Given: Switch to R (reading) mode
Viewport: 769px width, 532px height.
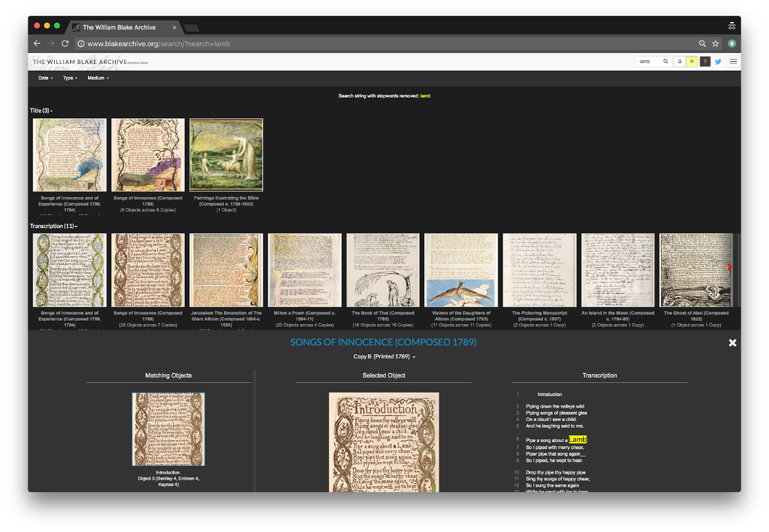Looking at the screenshot, I should [691, 61].
